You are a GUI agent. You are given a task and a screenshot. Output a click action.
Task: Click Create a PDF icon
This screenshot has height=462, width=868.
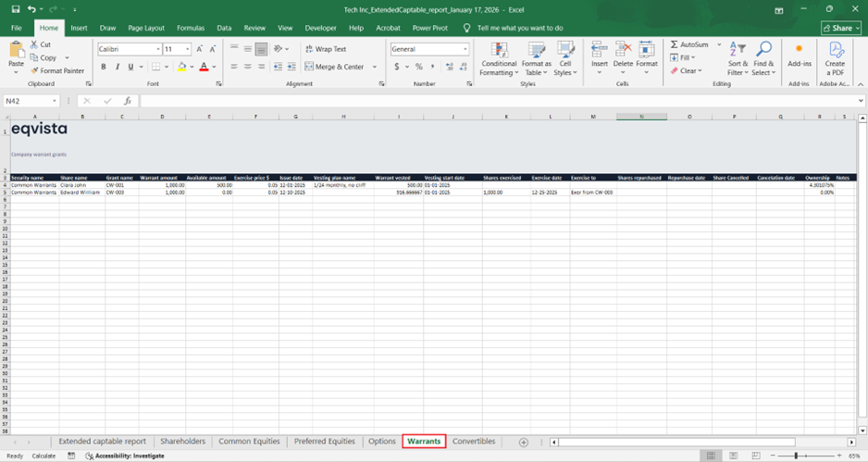tap(835, 50)
